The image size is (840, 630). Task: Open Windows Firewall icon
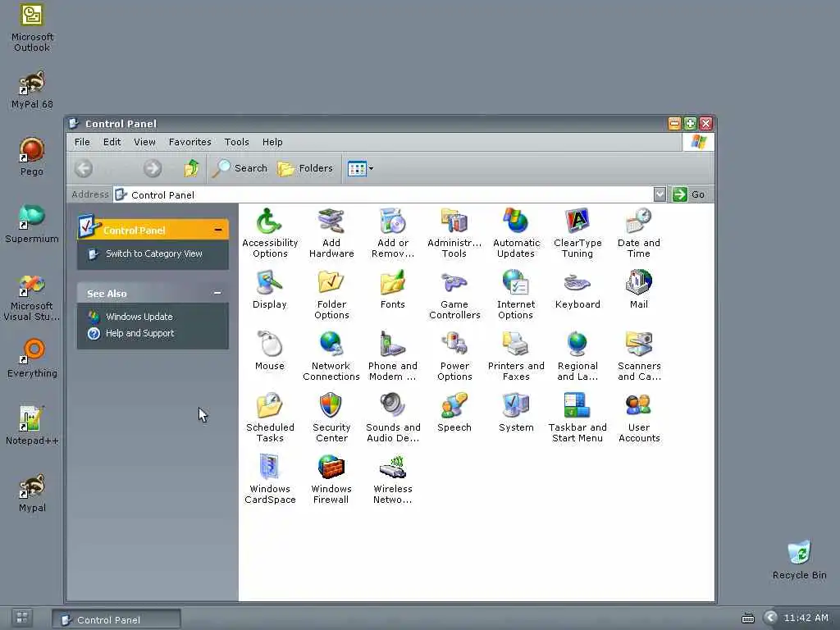(x=331, y=467)
